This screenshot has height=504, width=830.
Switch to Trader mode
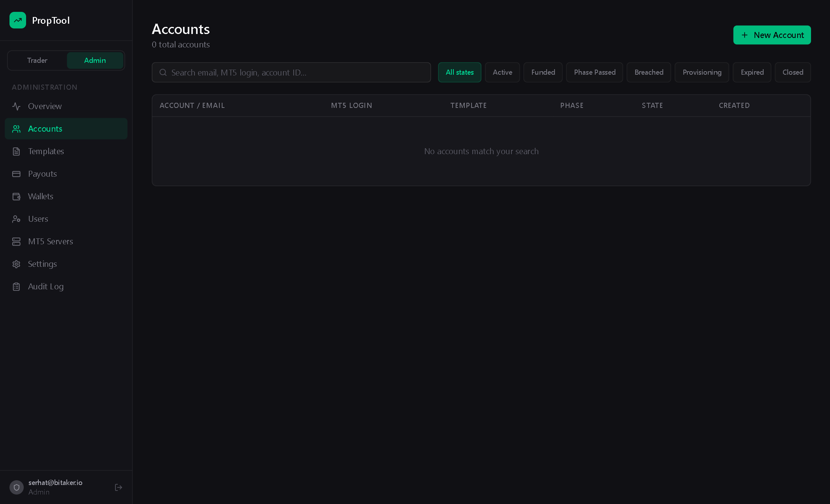click(x=37, y=60)
